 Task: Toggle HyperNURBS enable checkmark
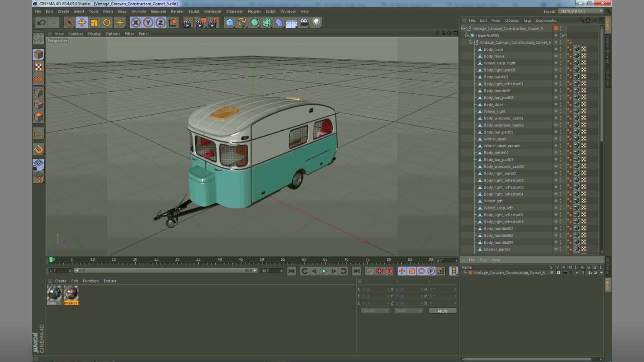pyautogui.click(x=564, y=35)
